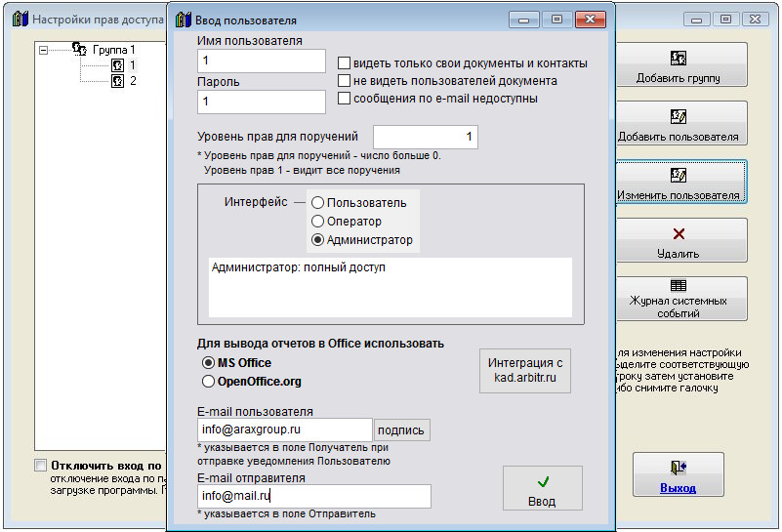
Task: Click the E-mail отправителя field
Action: click(314, 496)
